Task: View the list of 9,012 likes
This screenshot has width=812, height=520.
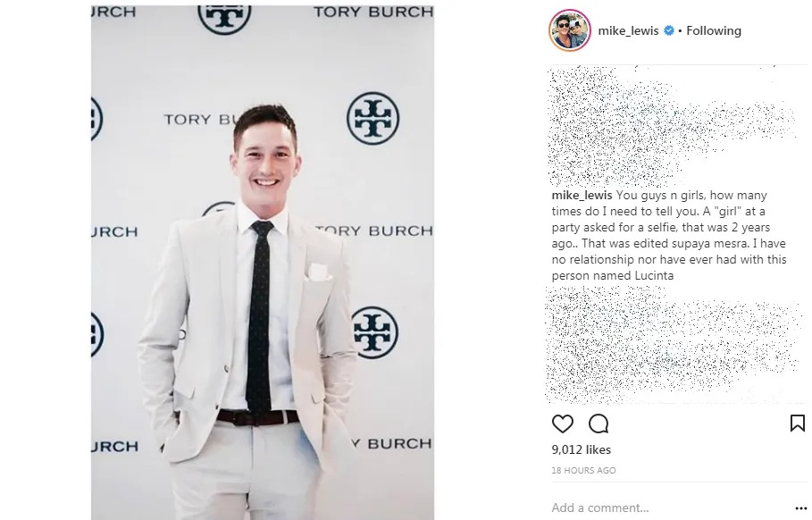Action: click(x=581, y=449)
